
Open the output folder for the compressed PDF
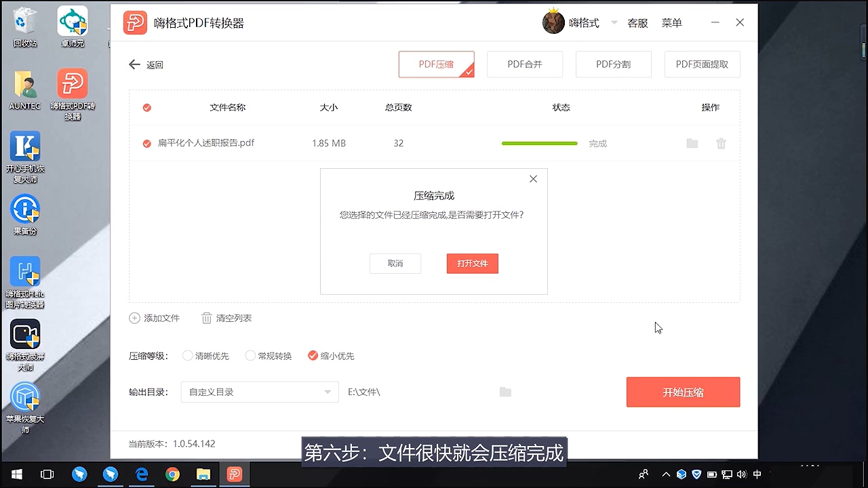coord(692,143)
